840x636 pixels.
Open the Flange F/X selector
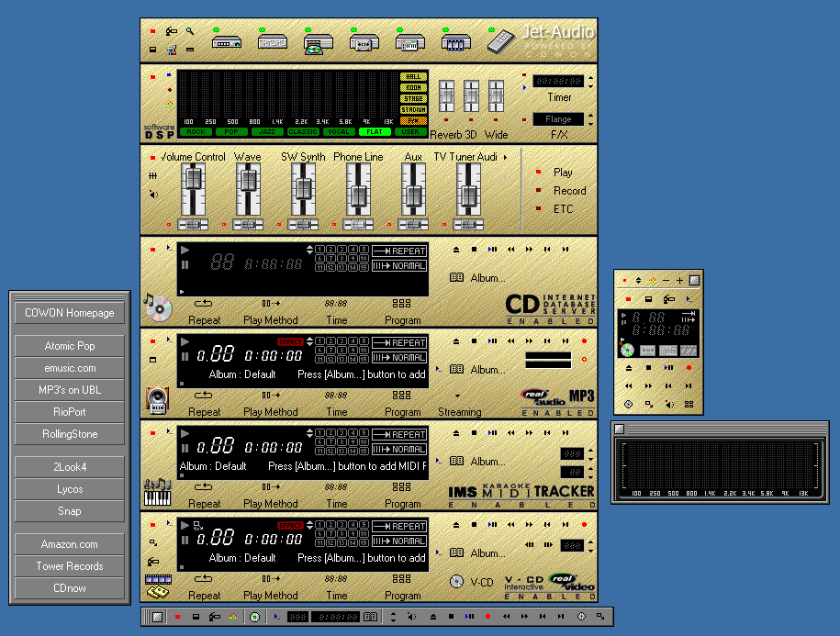(560, 118)
